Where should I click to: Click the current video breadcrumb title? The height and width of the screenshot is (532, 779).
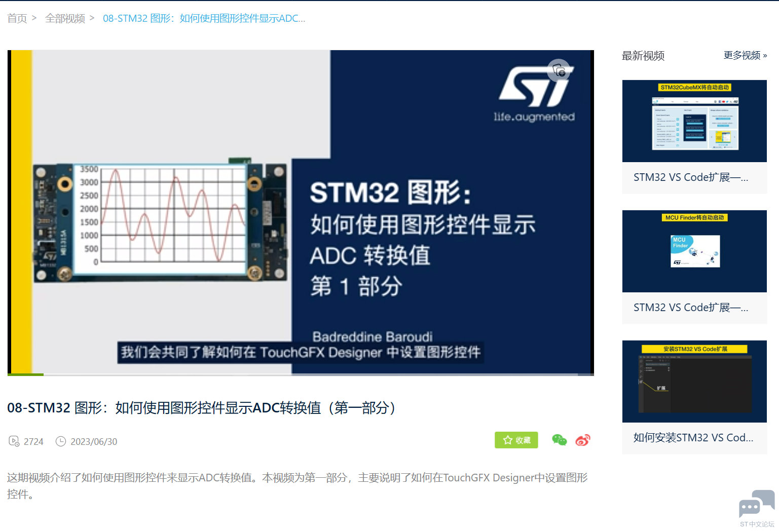(204, 18)
